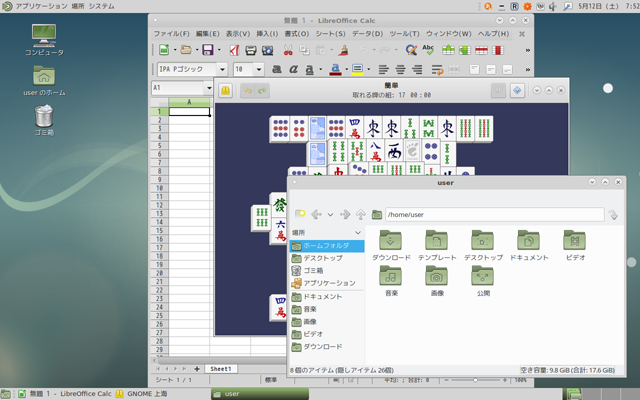Toggle wrap text in Calc
Screen dimensions: 640x400
[438, 69]
